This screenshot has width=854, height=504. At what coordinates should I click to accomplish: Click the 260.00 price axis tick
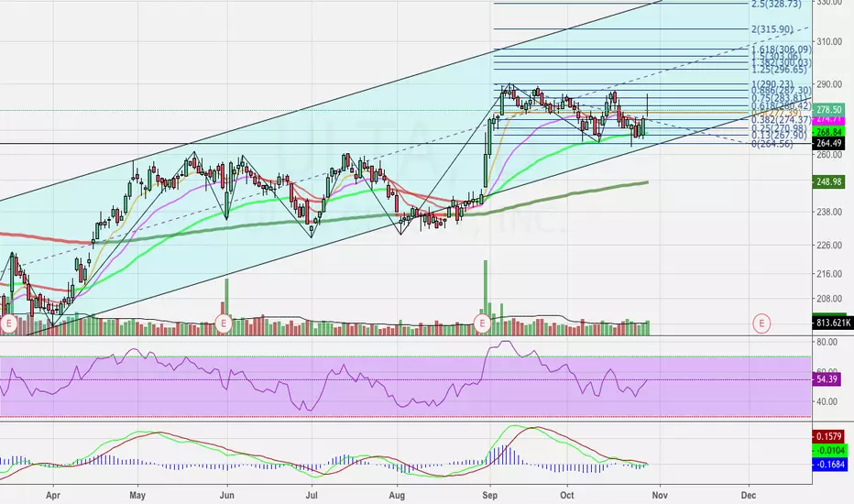pos(828,155)
